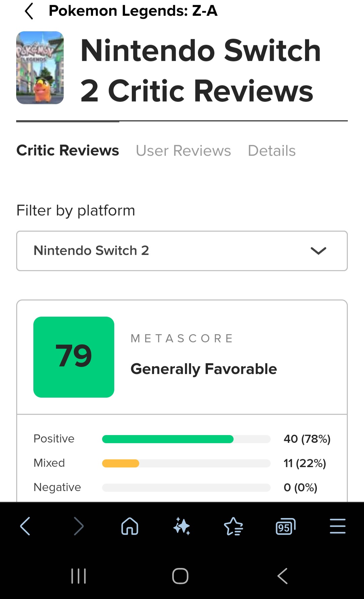Tap the AI sparkle assistant icon
Viewport: 364px width, 599px height.
(x=182, y=526)
